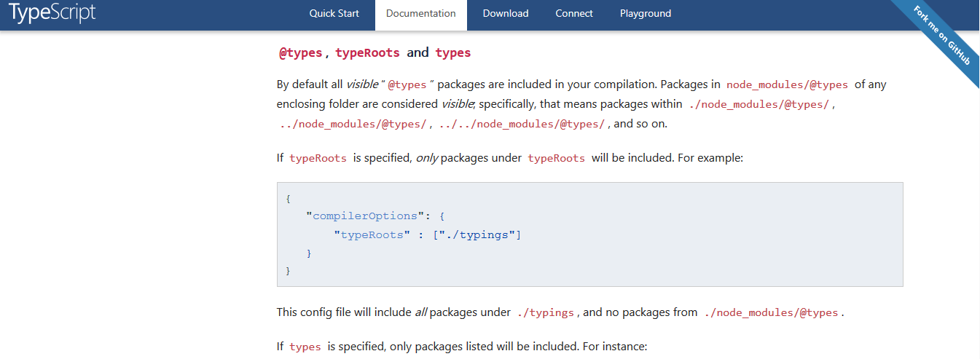This screenshot has height=359, width=980.
Task: Click the phrase "and so on."
Action: tap(640, 124)
